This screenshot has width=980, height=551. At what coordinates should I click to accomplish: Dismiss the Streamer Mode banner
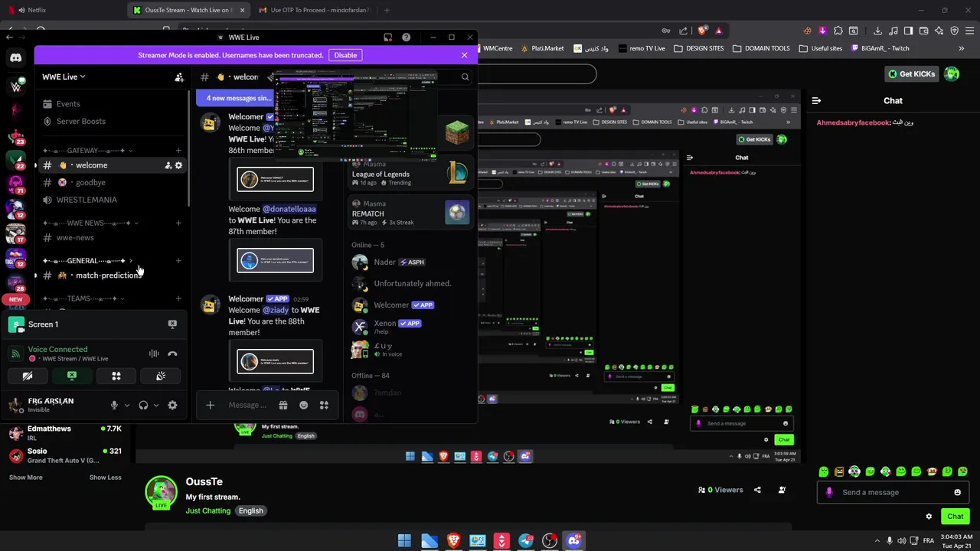pos(464,55)
